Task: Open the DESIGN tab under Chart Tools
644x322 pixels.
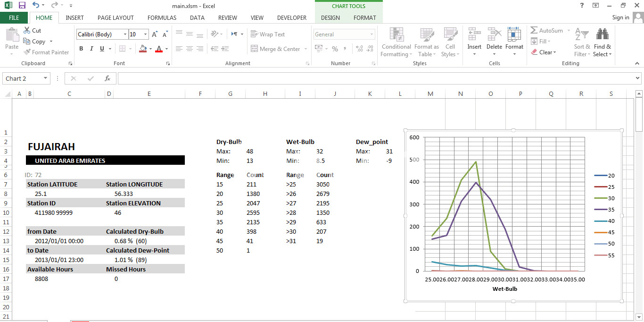Action: 330,18
